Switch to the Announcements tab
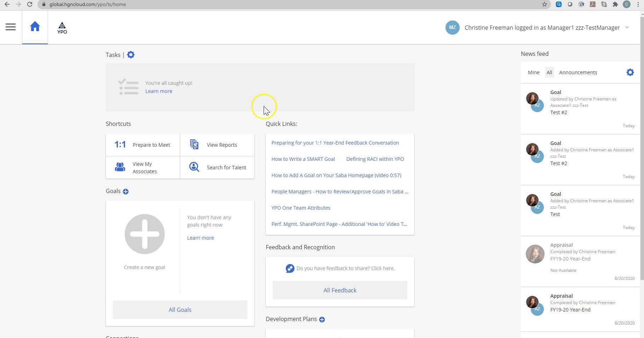Screen dimensions: 644x338 click(578, 72)
